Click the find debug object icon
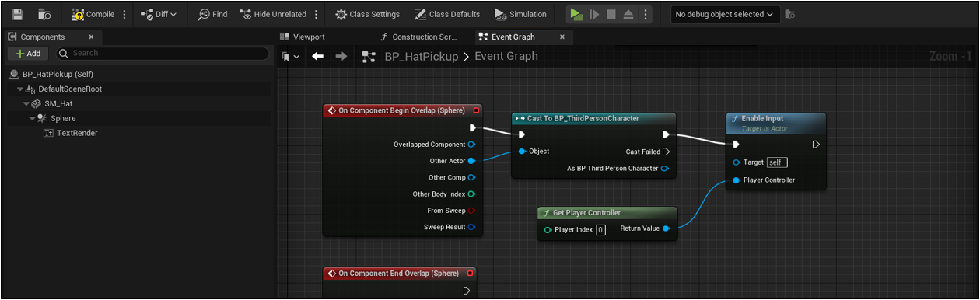The width and height of the screenshot is (980, 300). coord(790,14)
